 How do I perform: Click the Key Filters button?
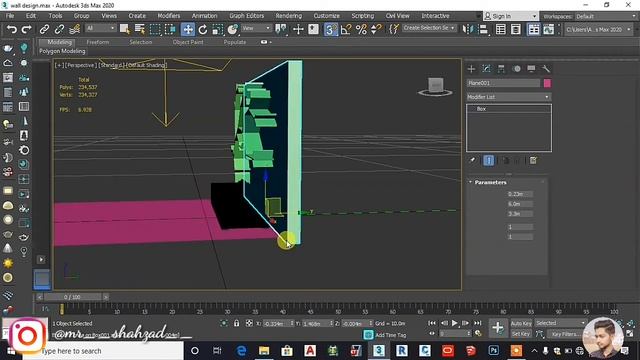click(x=565, y=334)
